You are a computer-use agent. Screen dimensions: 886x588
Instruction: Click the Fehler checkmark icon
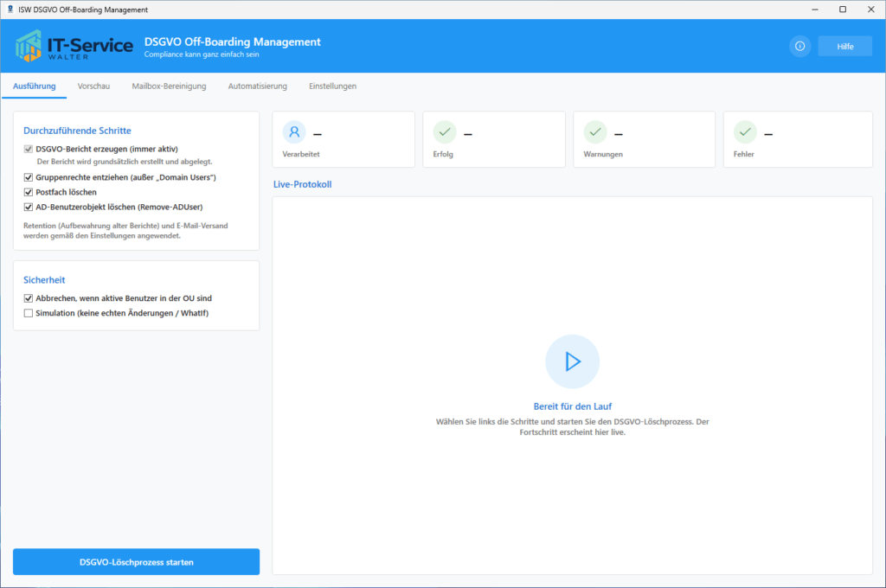745,132
